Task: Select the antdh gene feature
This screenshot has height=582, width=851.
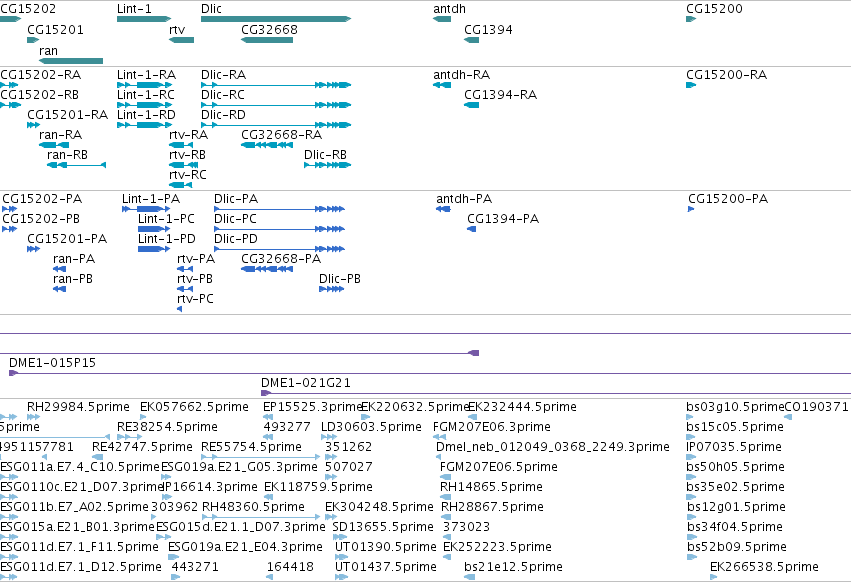Action: pyautogui.click(x=442, y=19)
